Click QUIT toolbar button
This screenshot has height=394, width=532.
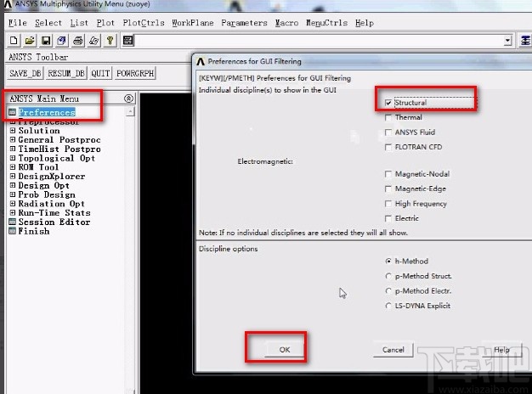click(100, 73)
